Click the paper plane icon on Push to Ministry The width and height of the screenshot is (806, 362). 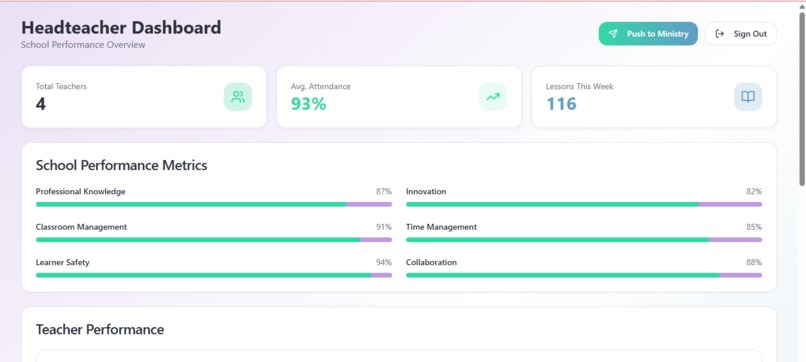tap(613, 33)
